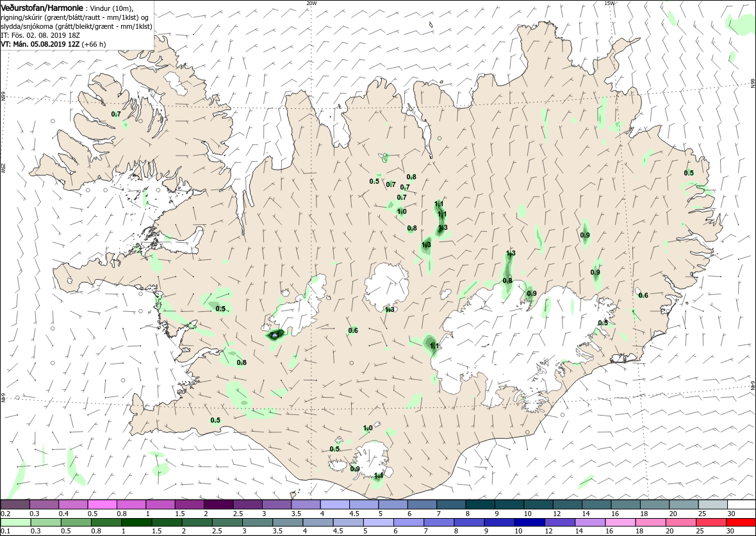
Task: Pick the light lavender swatch labeled 14
Action: click(x=590, y=523)
